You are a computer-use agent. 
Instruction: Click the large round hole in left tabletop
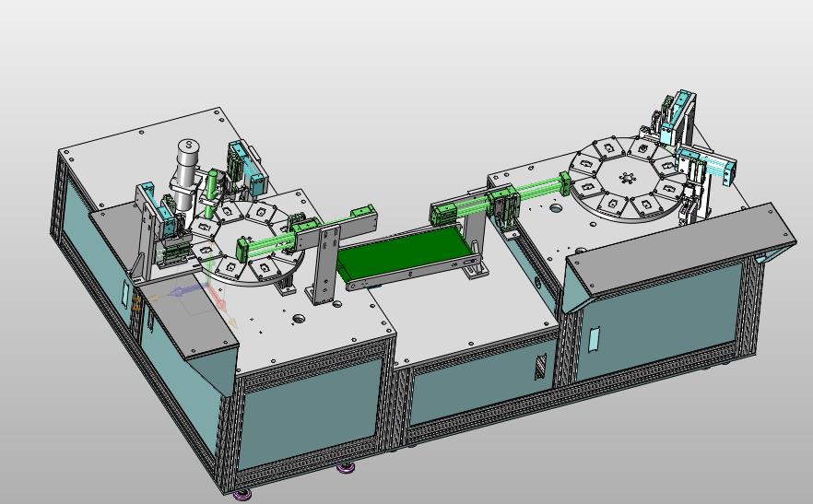click(298, 317)
